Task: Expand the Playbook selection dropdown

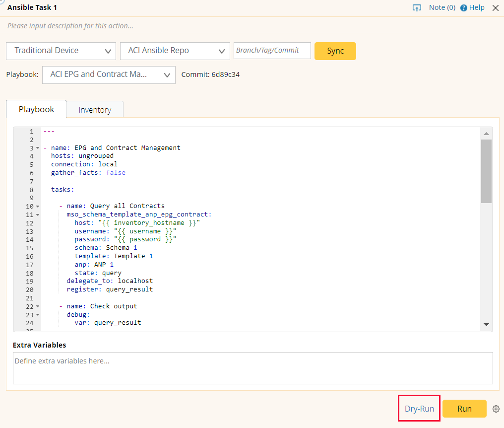Action: (109, 74)
